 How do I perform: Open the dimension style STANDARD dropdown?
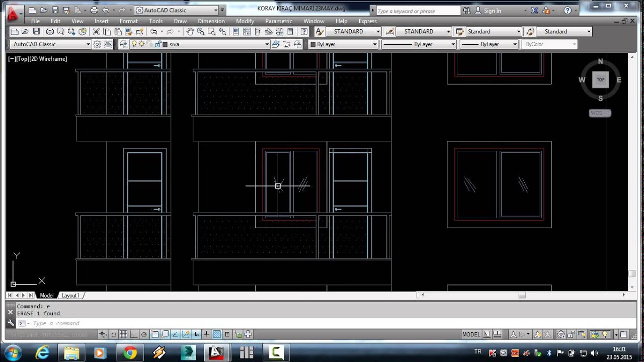coord(424,31)
